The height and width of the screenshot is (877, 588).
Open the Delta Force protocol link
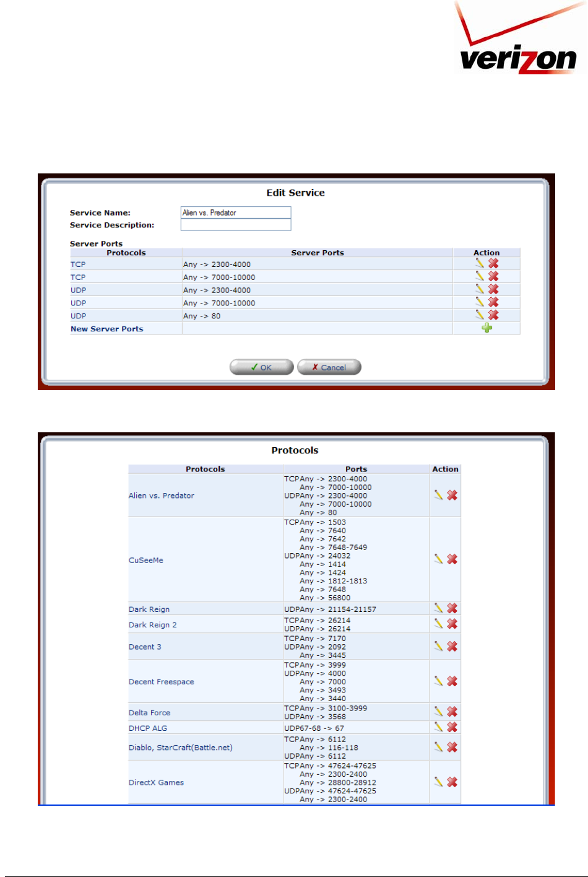[x=149, y=713]
